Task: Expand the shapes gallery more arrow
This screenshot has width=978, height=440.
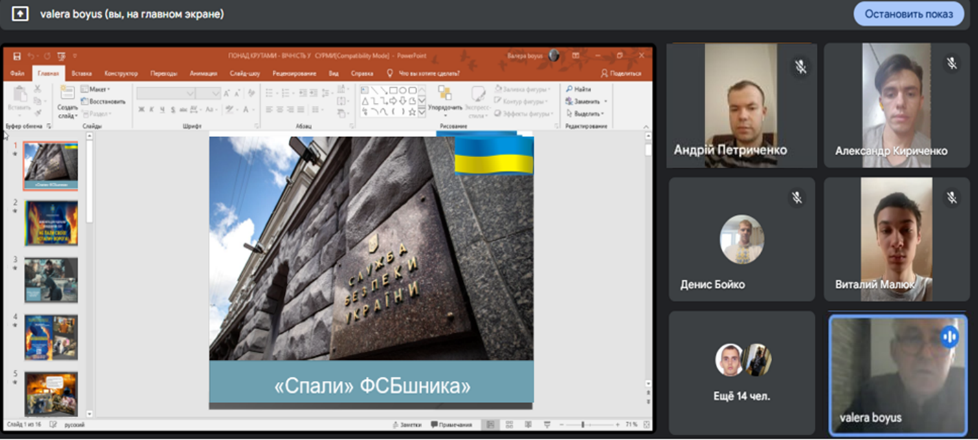Action: click(x=422, y=112)
